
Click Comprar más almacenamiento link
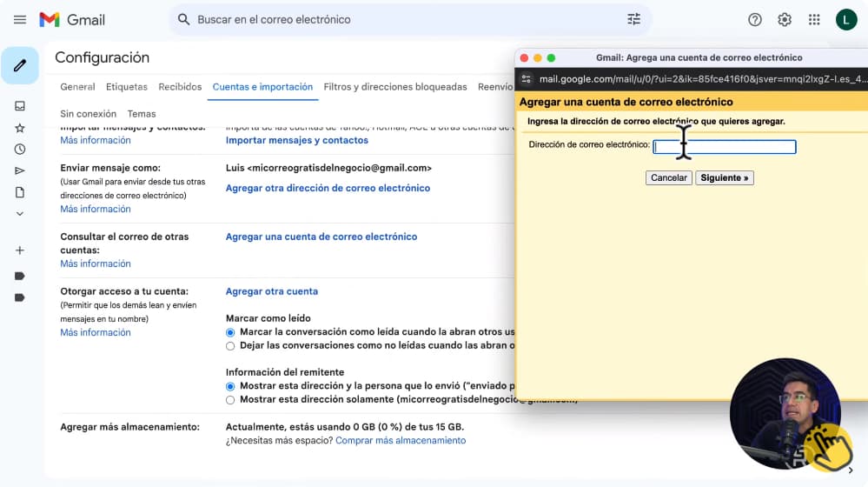401,440
